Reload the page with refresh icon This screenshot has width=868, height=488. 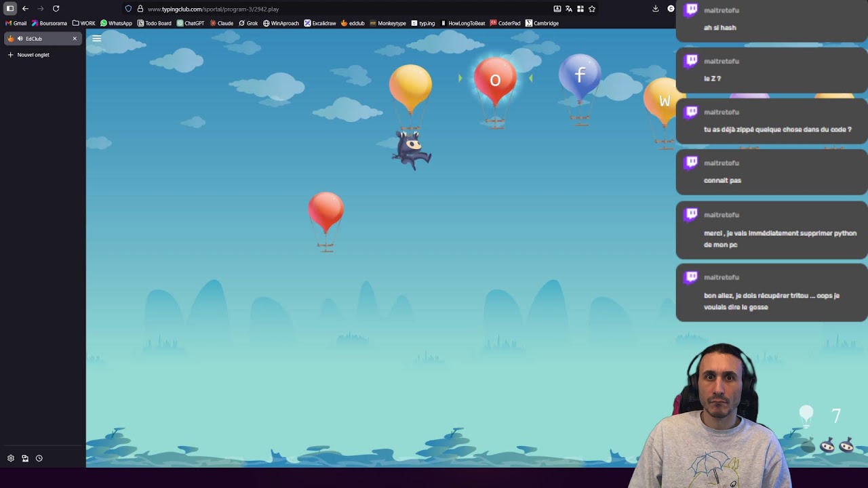click(x=56, y=9)
